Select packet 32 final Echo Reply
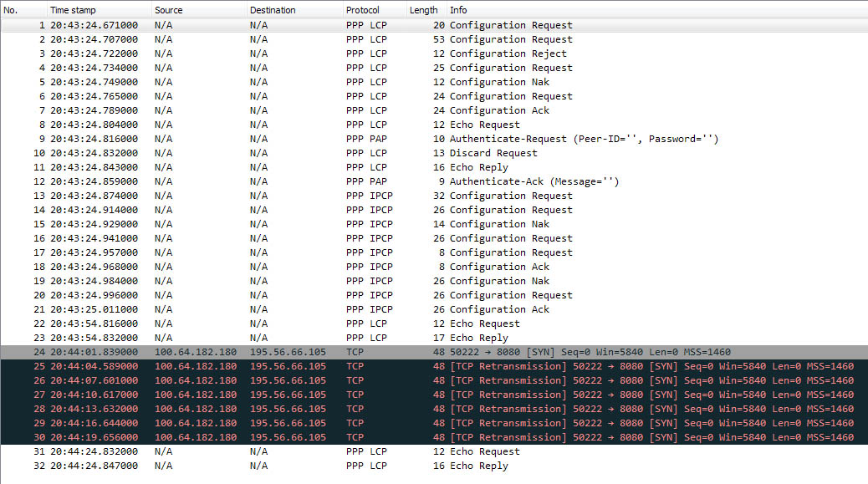 [x=478, y=466]
